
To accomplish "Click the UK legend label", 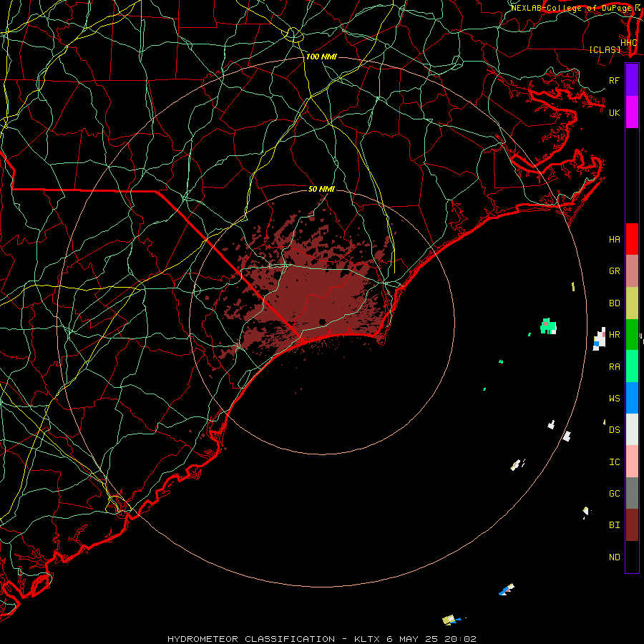I will coord(614,112).
